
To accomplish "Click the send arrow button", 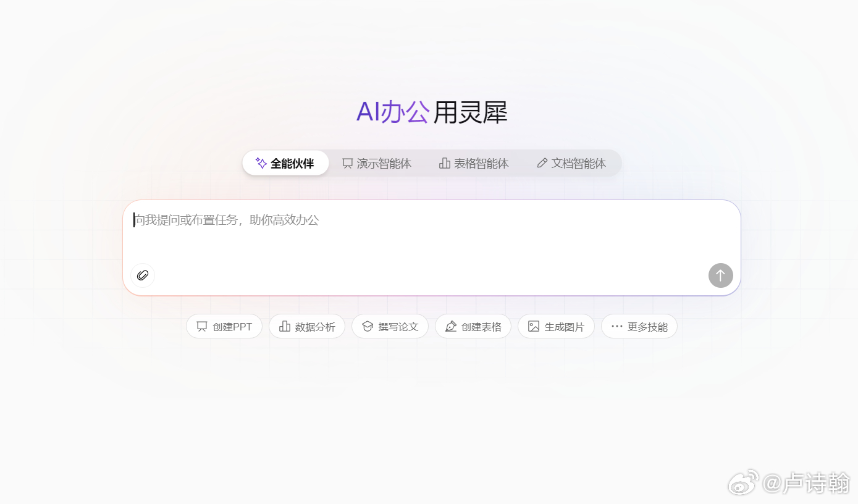I will pyautogui.click(x=720, y=275).
